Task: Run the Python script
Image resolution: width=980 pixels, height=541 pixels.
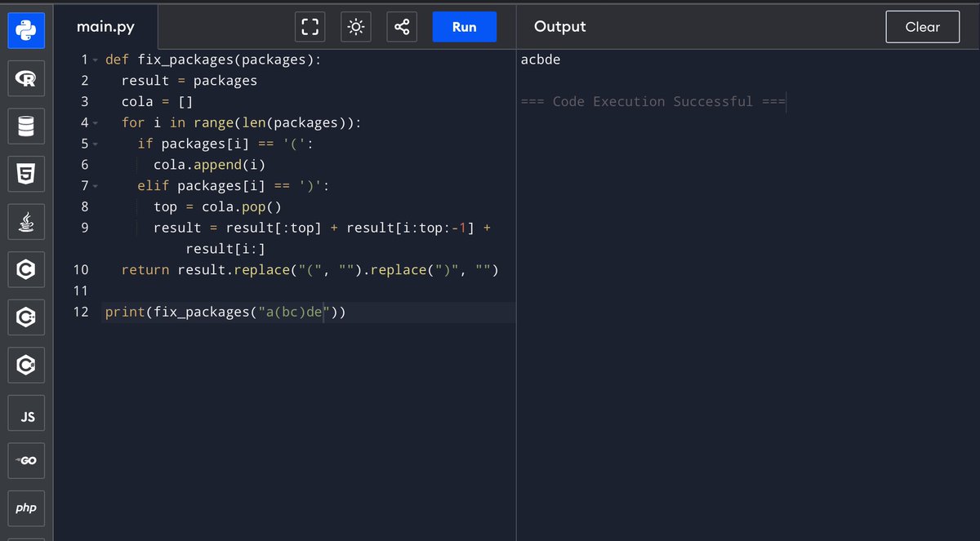Action: pos(464,26)
